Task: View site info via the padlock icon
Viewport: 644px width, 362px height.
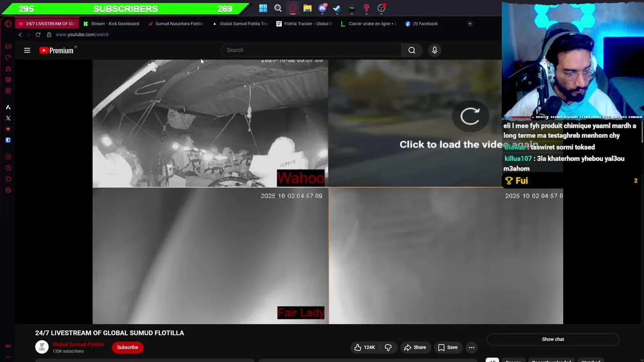Action: pyautogui.click(x=49, y=35)
